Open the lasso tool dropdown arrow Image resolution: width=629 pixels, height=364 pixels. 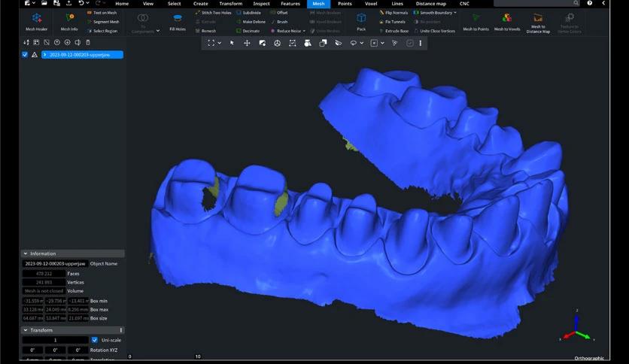point(362,43)
